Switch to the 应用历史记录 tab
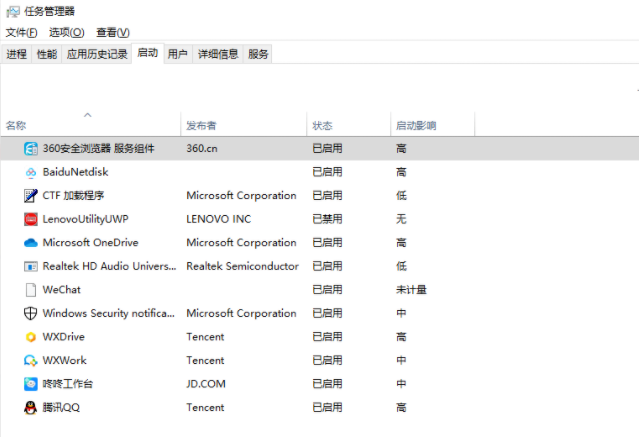The height and width of the screenshot is (437, 640). 97,54
